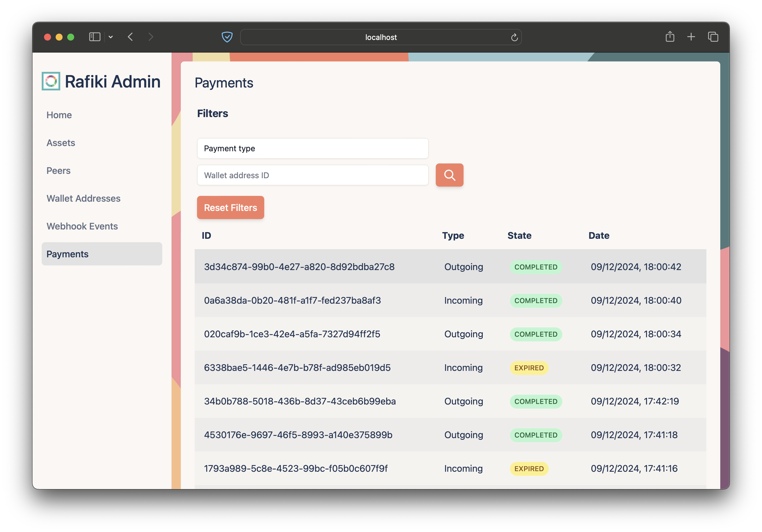Open the Home page link

click(59, 115)
